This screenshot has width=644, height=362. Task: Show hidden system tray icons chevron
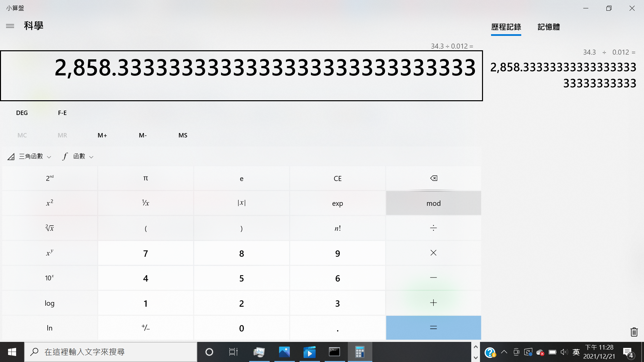click(504, 352)
